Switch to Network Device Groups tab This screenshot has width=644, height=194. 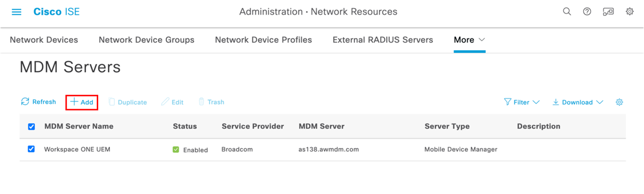[146, 40]
